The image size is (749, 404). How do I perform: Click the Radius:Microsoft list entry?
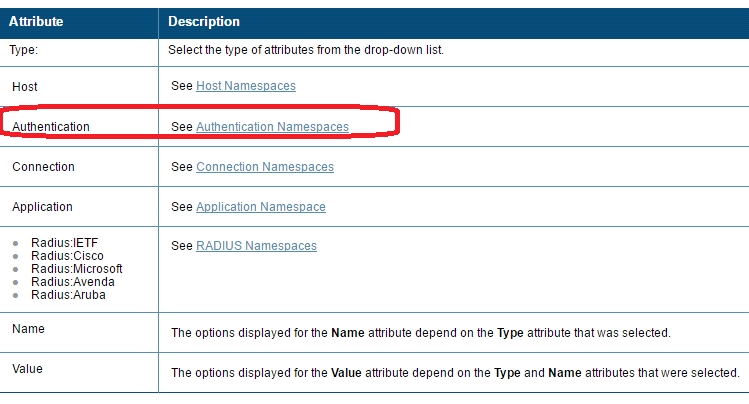tap(77, 269)
